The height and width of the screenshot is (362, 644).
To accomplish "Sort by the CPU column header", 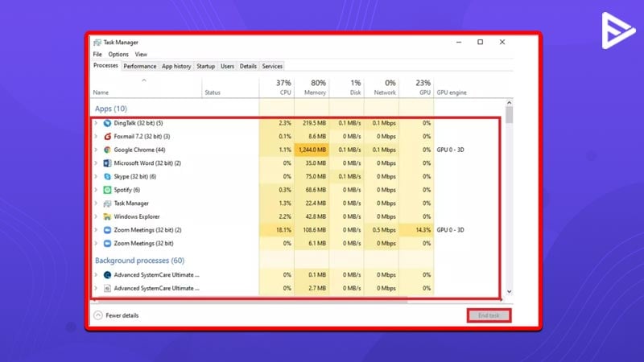I will click(277, 88).
